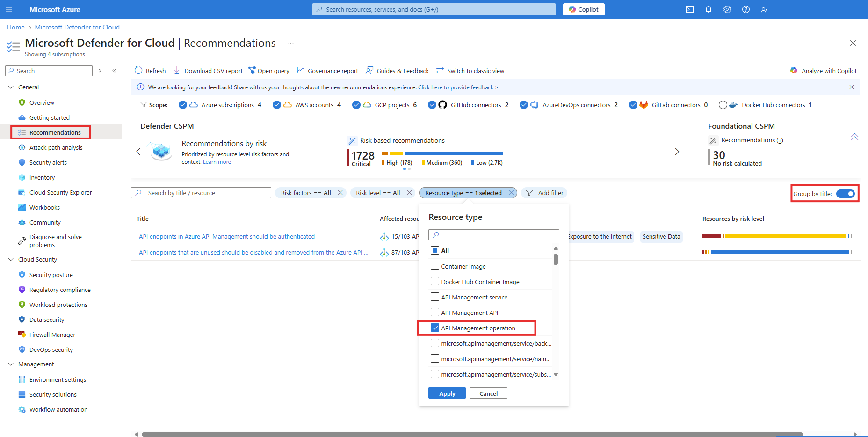Uncheck API Management operation
868x437 pixels.
(435, 328)
